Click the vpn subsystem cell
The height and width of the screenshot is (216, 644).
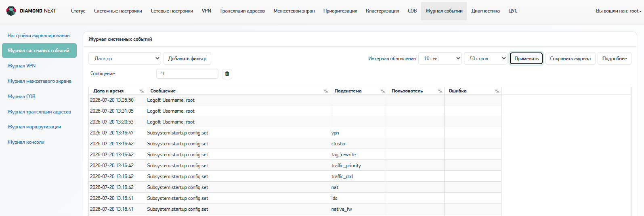point(359,133)
